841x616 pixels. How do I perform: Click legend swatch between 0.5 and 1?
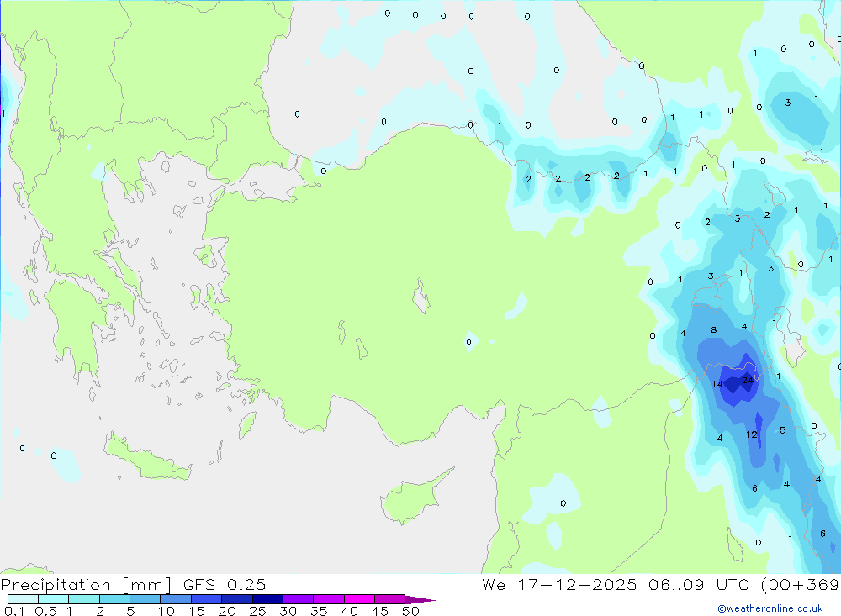pos(53,599)
